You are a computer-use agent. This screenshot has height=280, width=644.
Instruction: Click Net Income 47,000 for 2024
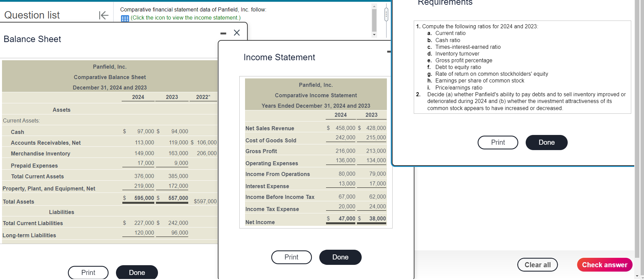click(x=347, y=218)
